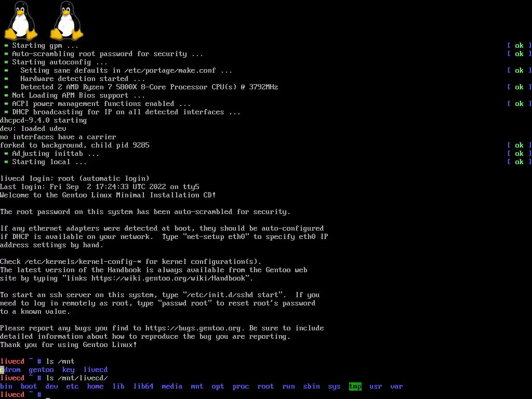
Task: Click 'no interfaces have a carrier' message
Action: click(x=58, y=137)
